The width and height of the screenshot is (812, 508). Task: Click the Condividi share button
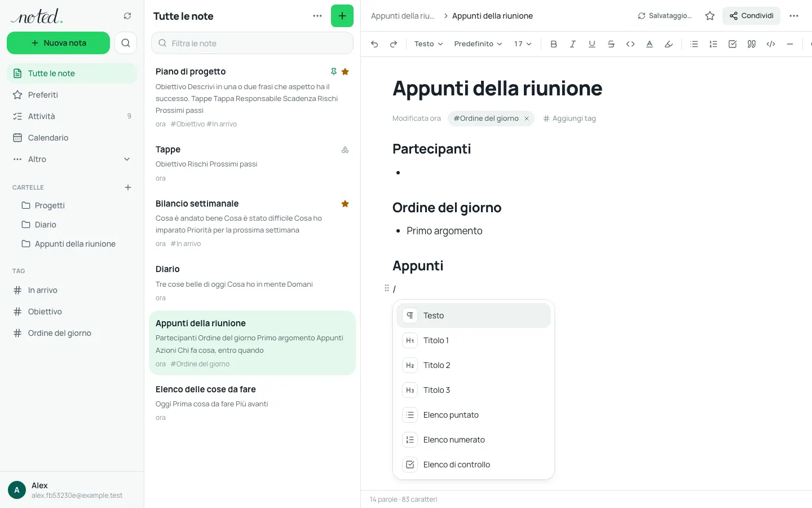[x=751, y=16]
